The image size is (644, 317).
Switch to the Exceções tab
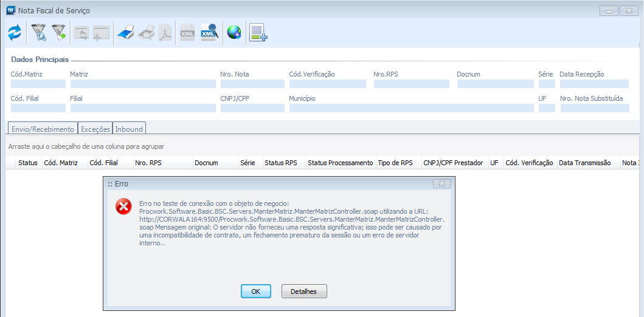95,129
